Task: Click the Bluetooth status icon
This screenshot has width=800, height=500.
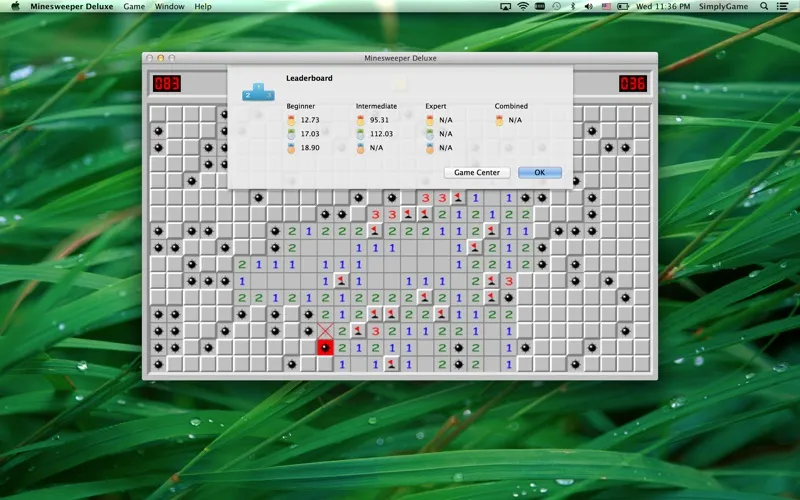Action: [x=572, y=6]
